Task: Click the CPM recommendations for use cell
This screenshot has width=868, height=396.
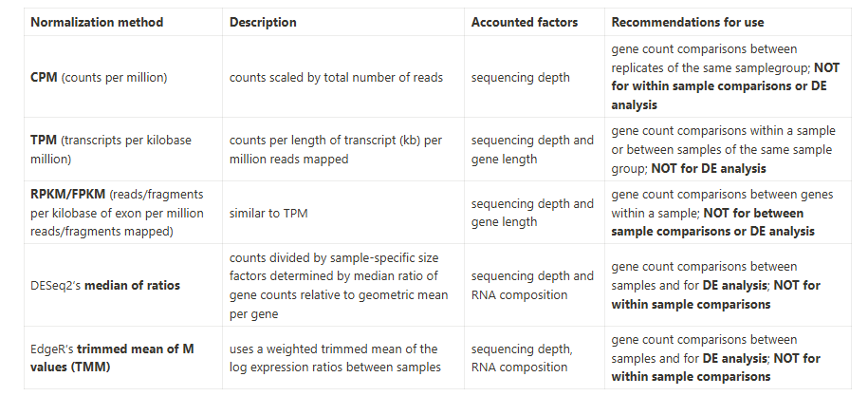Action: pos(718,77)
